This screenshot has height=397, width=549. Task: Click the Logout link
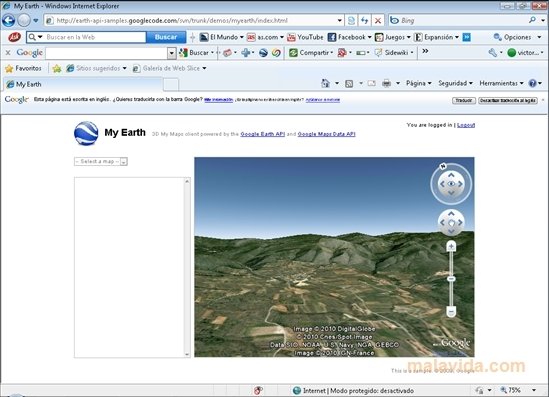point(466,125)
